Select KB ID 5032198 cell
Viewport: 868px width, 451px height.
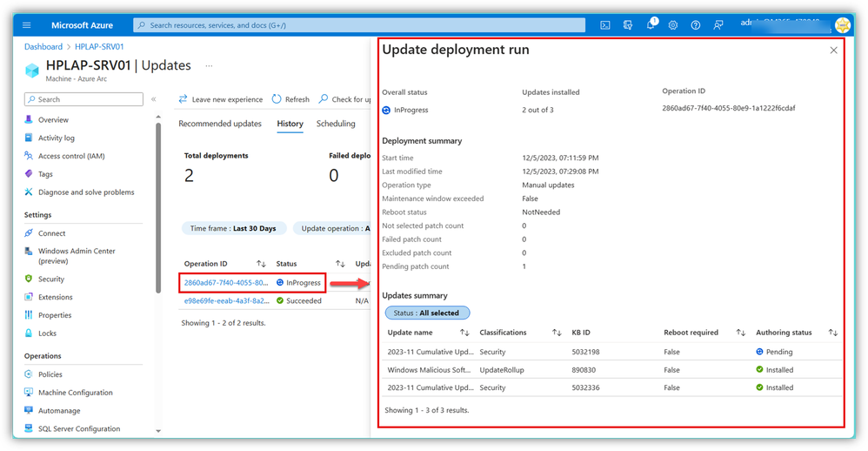585,352
